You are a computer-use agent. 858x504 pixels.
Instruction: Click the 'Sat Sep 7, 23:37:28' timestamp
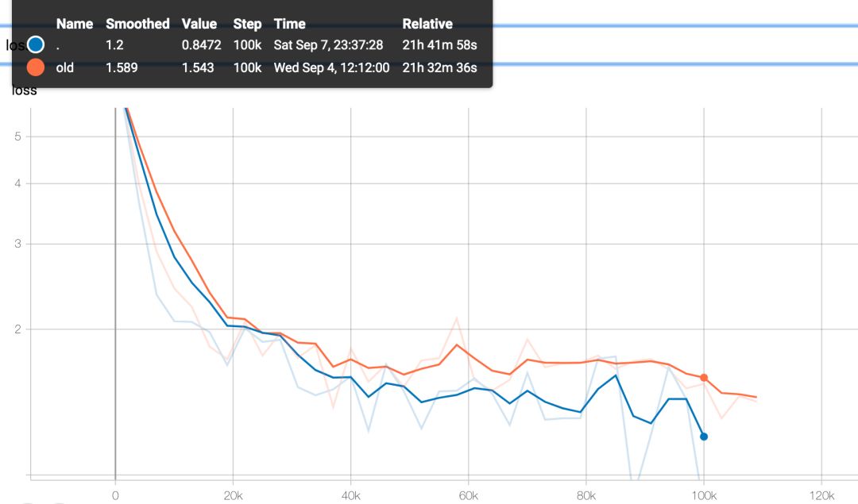coord(329,45)
